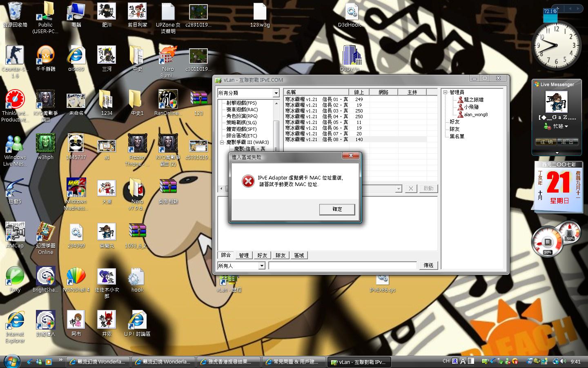Click the chat message input field
588x368 pixels.
coord(343,266)
